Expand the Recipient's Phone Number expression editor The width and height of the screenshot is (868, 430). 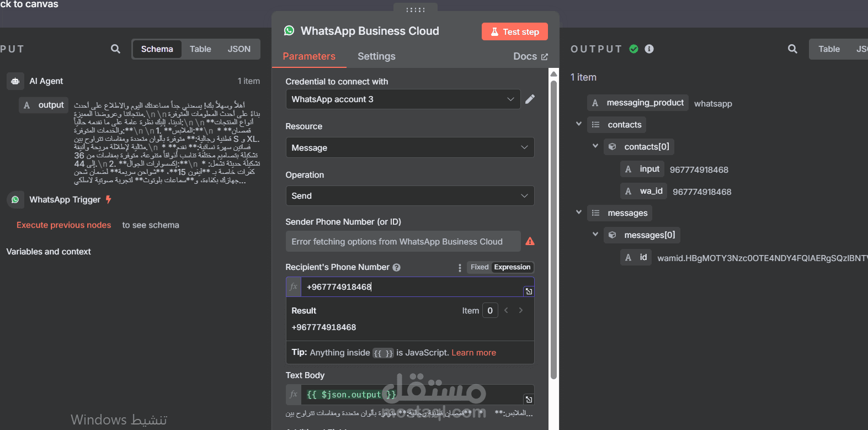tap(529, 291)
